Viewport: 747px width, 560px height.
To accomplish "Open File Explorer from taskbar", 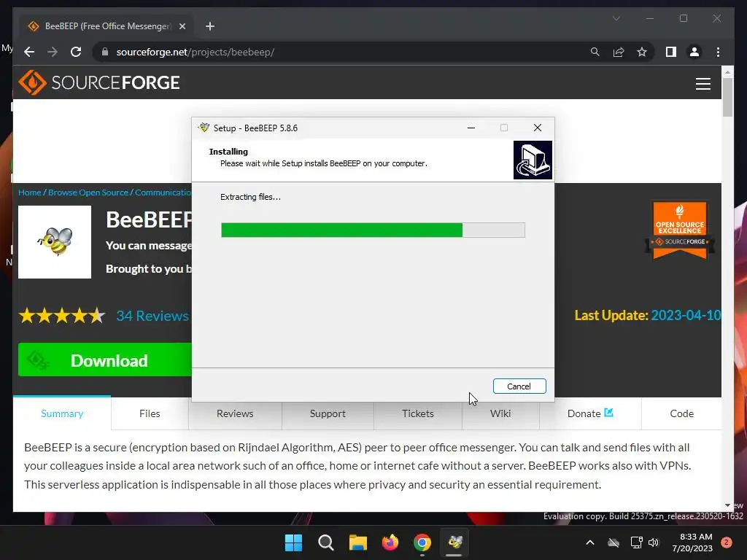I will 357,542.
